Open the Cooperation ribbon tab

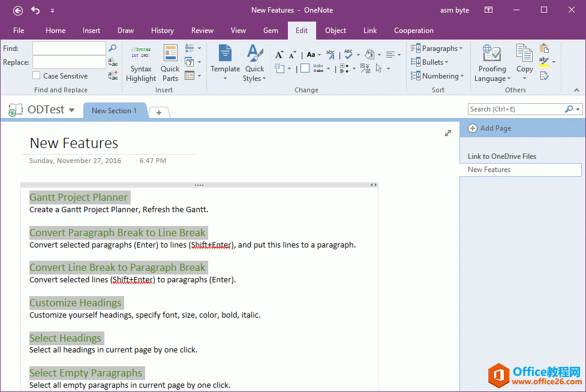413,31
